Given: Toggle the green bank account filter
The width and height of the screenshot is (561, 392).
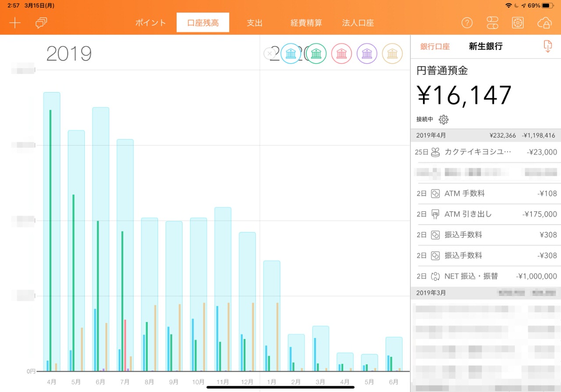Looking at the screenshot, I should coord(316,54).
